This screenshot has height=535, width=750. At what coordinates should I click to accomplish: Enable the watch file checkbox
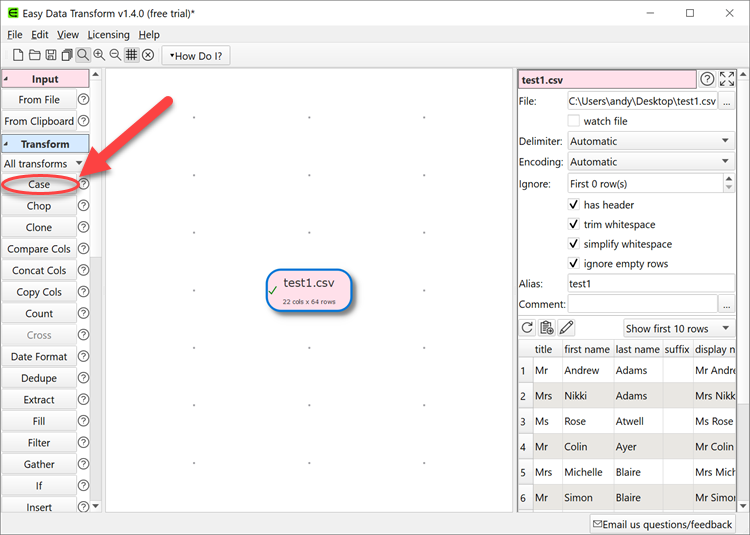click(x=574, y=121)
